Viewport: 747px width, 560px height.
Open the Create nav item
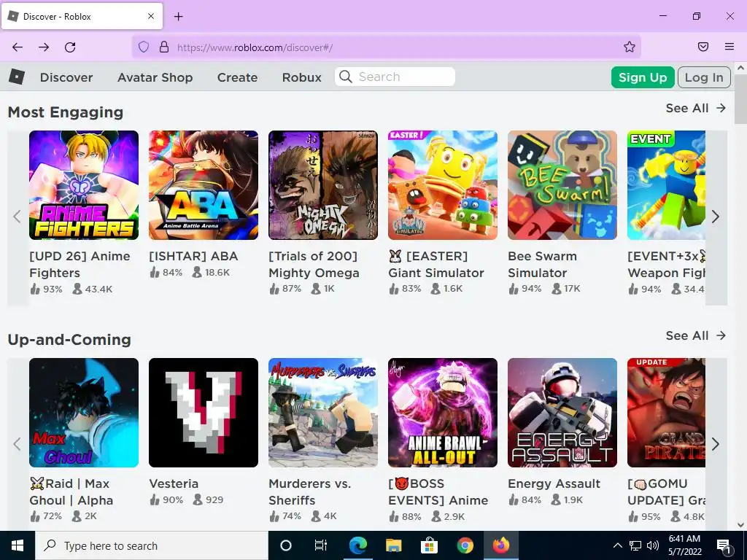point(237,77)
